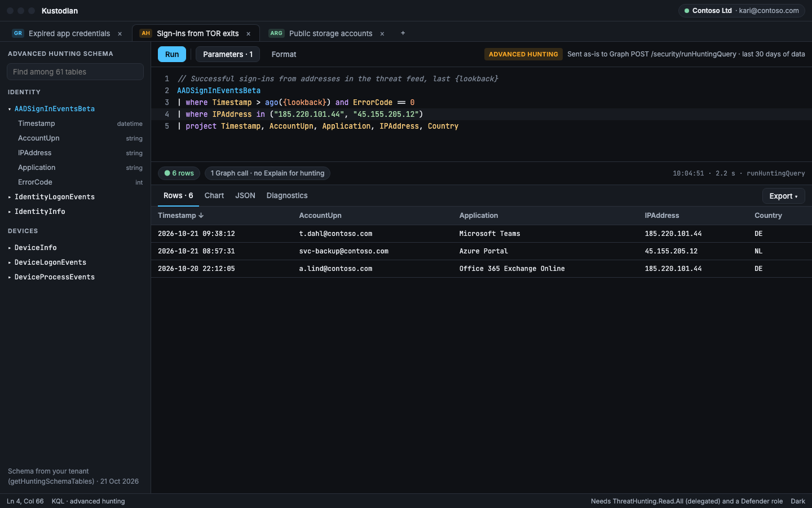Click the ADVANCED HUNTING badge
The height and width of the screenshot is (508, 812).
tap(523, 54)
